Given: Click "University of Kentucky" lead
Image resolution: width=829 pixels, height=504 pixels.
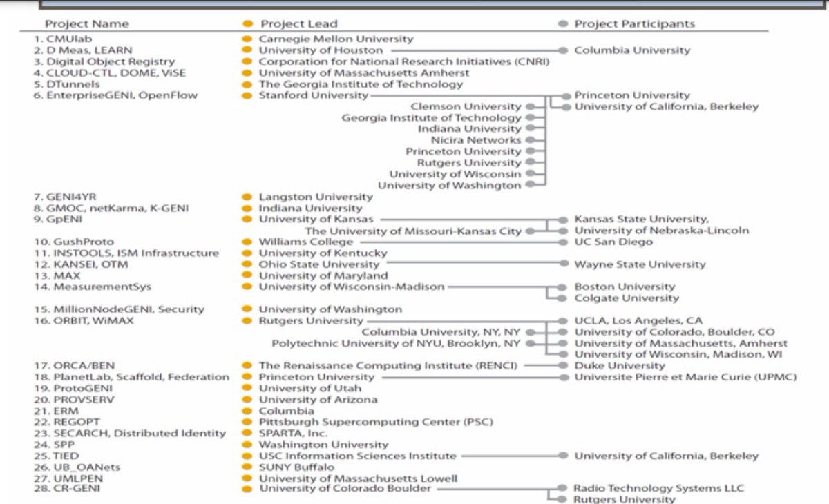Looking at the screenshot, I should coord(323,253).
